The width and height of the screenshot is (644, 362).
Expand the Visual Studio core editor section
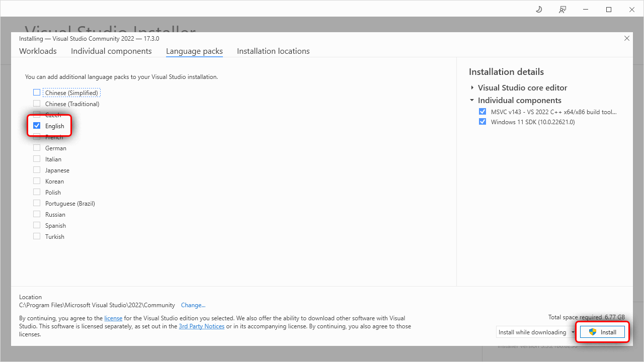(472, 87)
